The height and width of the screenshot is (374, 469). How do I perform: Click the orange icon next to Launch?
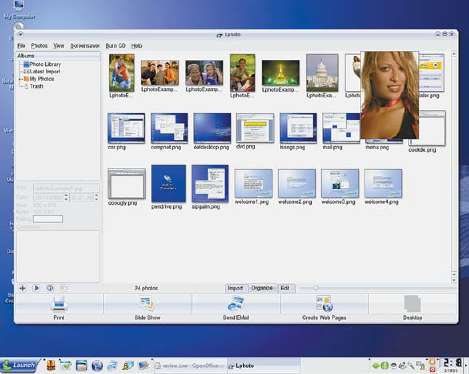(51, 366)
